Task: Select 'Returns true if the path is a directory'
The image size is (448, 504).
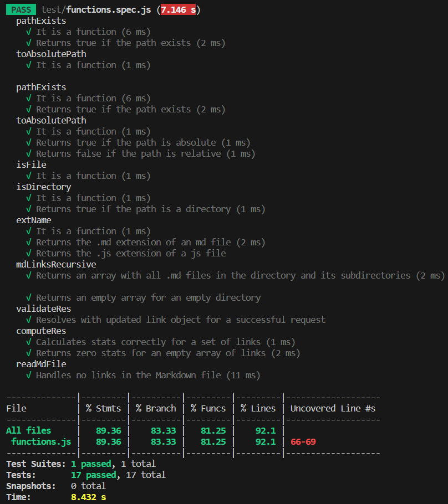Action: point(145,209)
